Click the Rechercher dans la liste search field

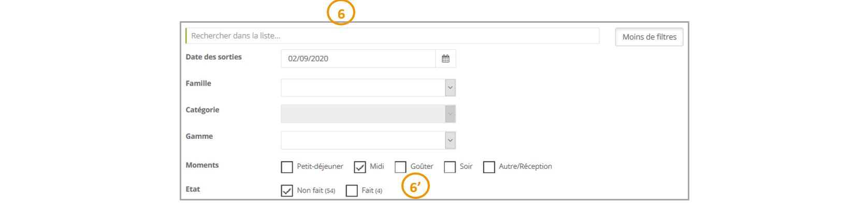pos(393,36)
